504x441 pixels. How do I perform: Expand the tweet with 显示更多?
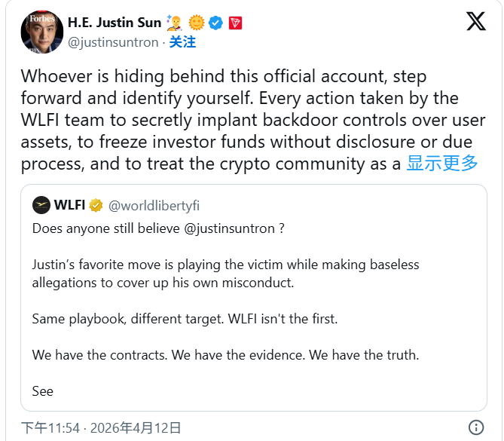(442, 163)
